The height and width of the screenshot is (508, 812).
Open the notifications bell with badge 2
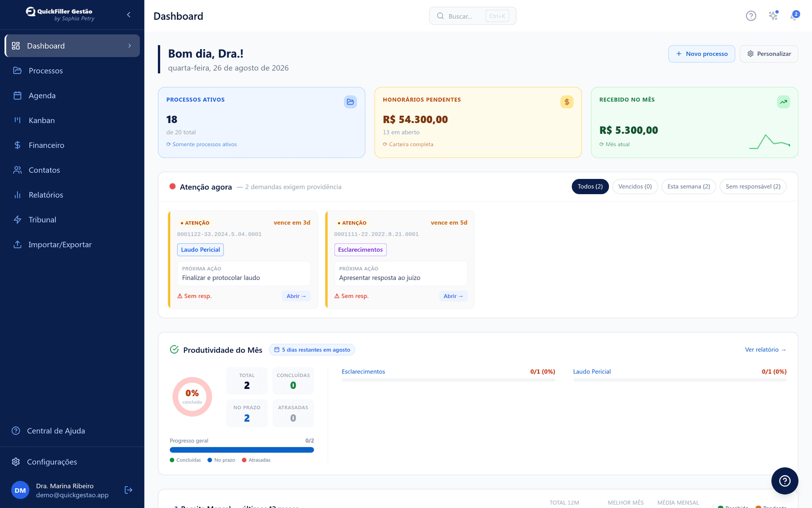[795, 16]
